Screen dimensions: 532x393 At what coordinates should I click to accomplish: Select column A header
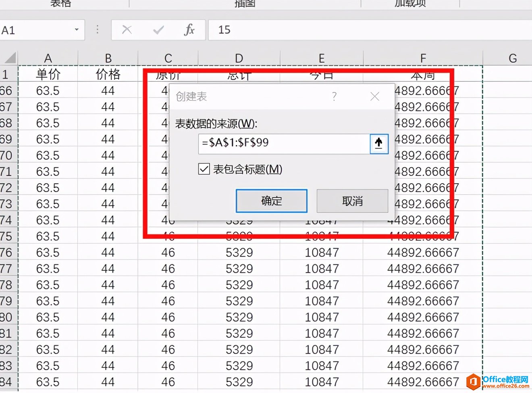48,58
